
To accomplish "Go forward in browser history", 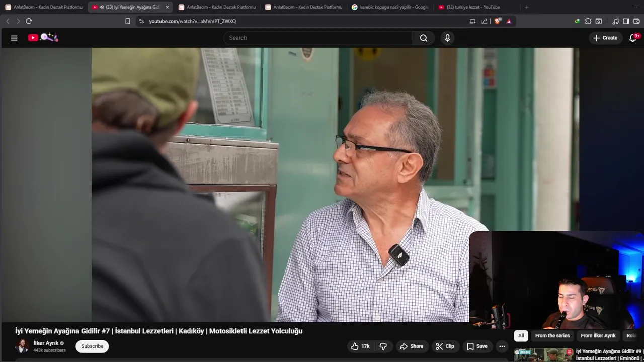I will click(x=18, y=21).
